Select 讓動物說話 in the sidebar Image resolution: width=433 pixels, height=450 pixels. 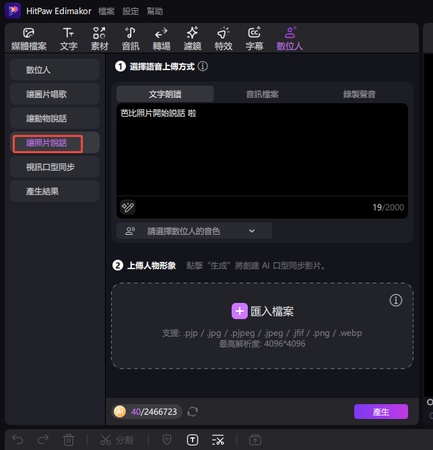55,118
